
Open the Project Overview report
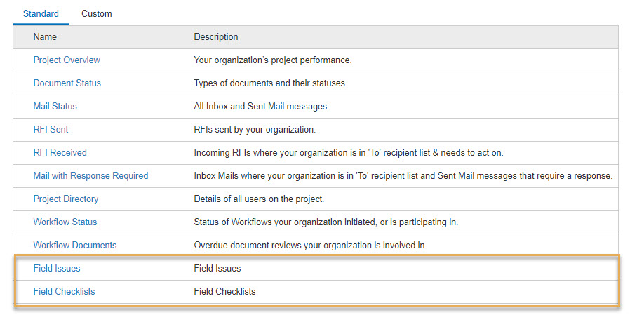[67, 60]
